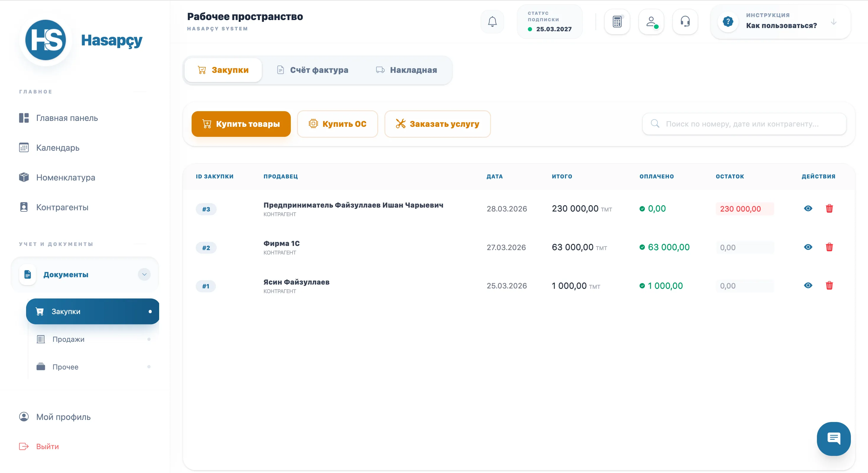Click Купить товары button
Image resolution: width=868 pixels, height=473 pixels.
click(241, 124)
